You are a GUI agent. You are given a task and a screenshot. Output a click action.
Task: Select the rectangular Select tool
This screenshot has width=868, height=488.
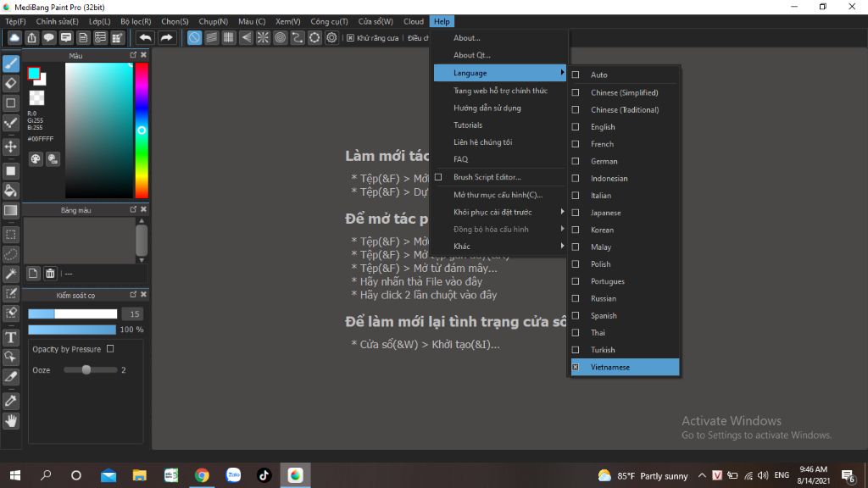coord(10,235)
